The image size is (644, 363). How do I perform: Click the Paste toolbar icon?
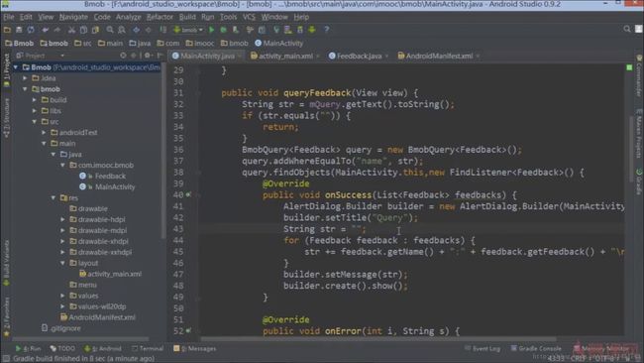tap(95, 30)
